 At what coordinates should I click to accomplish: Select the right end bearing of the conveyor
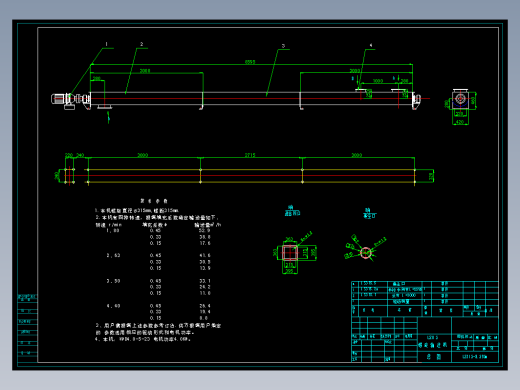click(x=416, y=101)
